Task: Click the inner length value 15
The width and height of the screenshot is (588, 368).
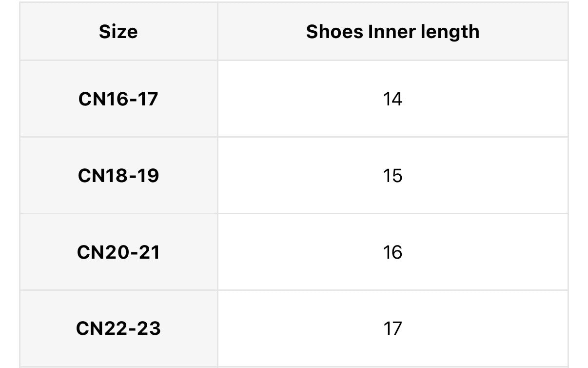Action: [392, 176]
